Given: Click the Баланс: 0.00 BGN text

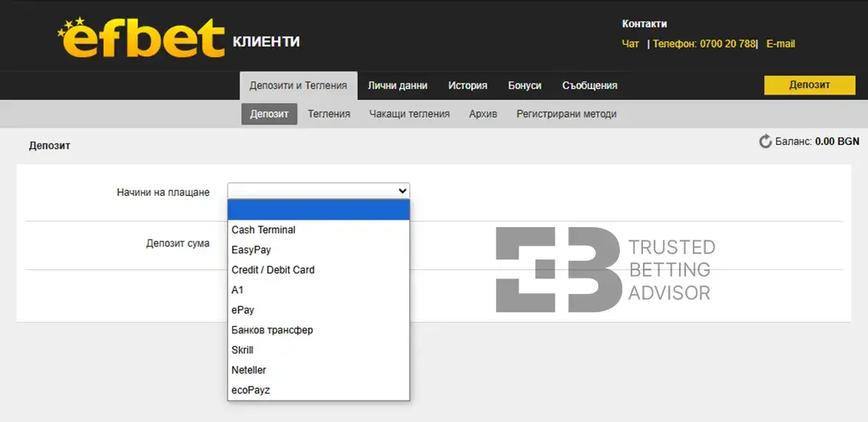Looking at the screenshot, I should [x=817, y=142].
